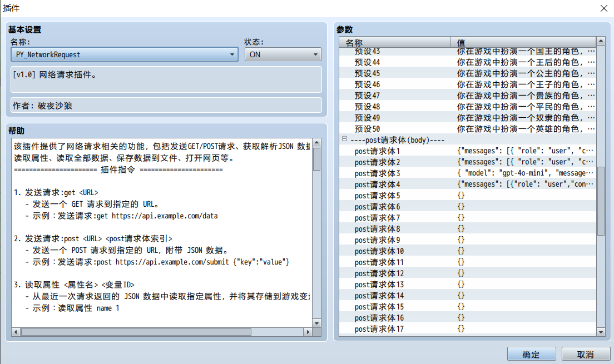Close the 插件 dialog window

[604, 8]
